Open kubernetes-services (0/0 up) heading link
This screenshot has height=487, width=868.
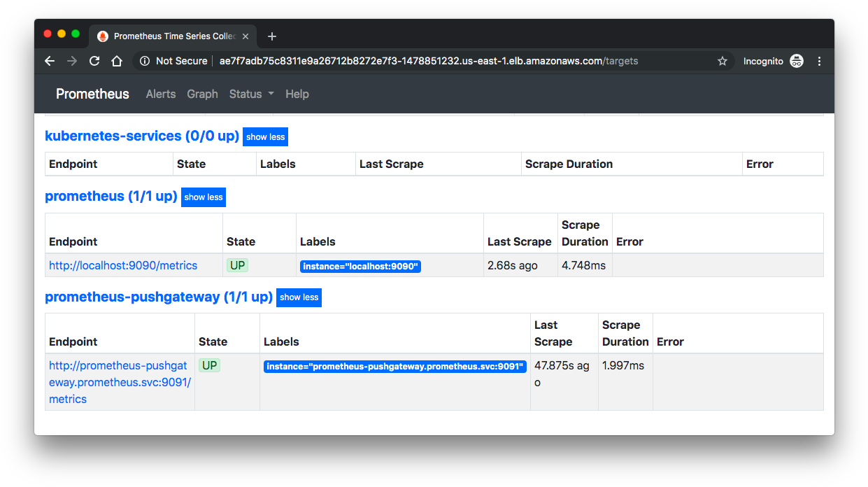click(142, 136)
